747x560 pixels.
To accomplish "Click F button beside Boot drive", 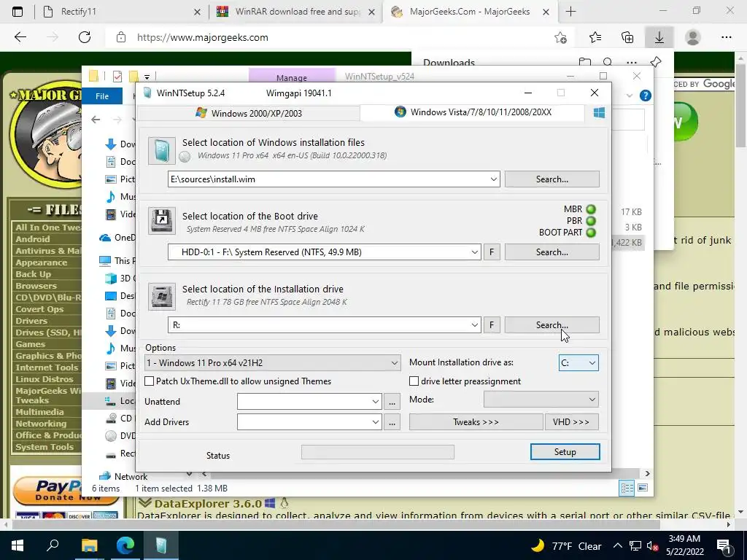I will click(x=492, y=252).
